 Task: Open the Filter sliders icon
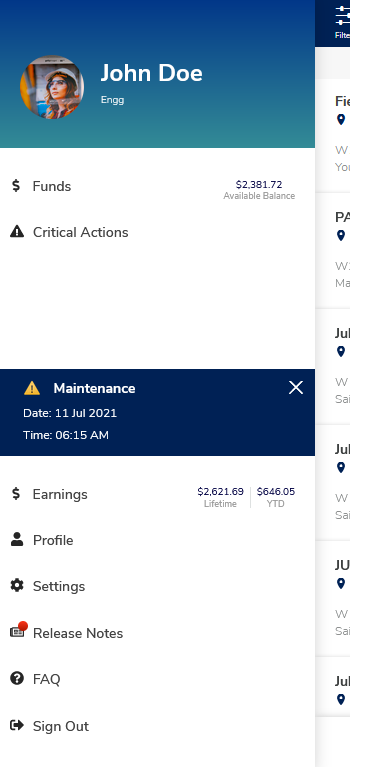coord(343,17)
